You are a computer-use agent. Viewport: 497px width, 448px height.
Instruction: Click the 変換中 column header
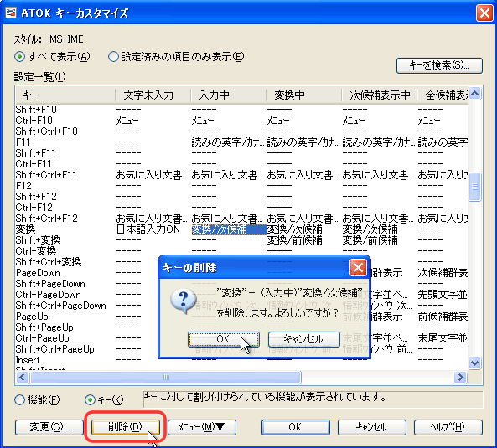point(303,95)
